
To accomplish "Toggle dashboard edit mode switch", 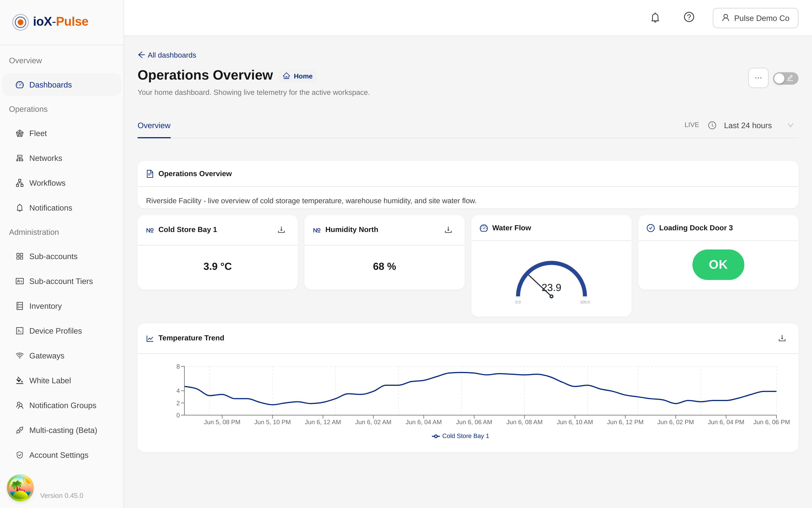I will pyautogui.click(x=785, y=78).
